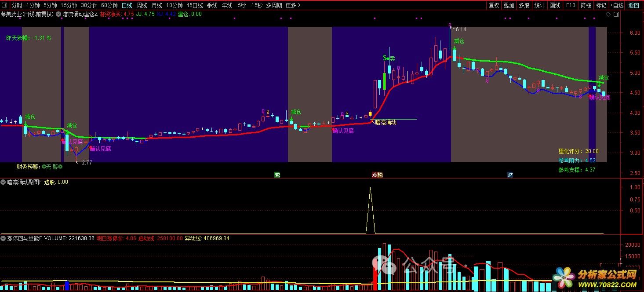
Task: Click the 财 event marker on timeline
Action: tap(510, 175)
